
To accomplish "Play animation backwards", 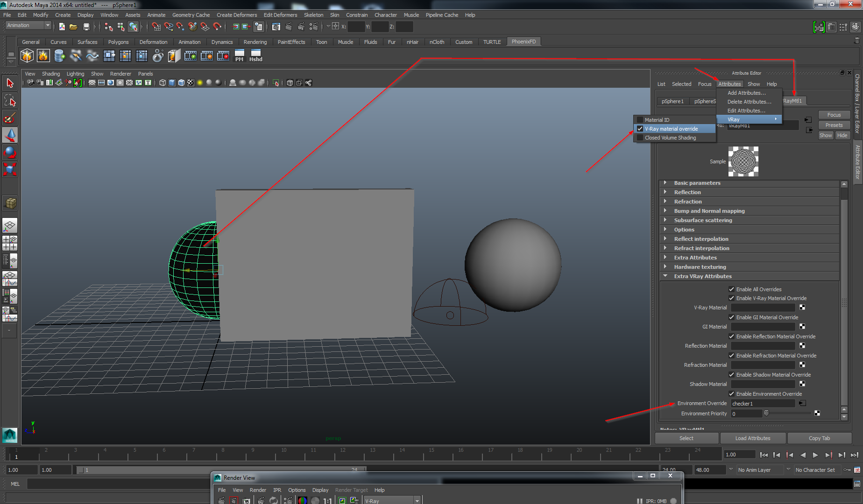I will (803, 455).
